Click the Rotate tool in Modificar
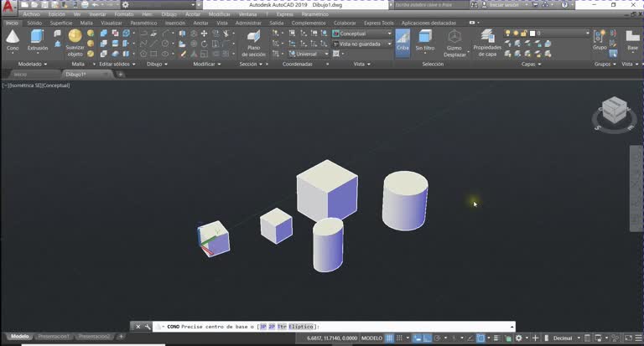The image size is (644, 346). pos(204,44)
